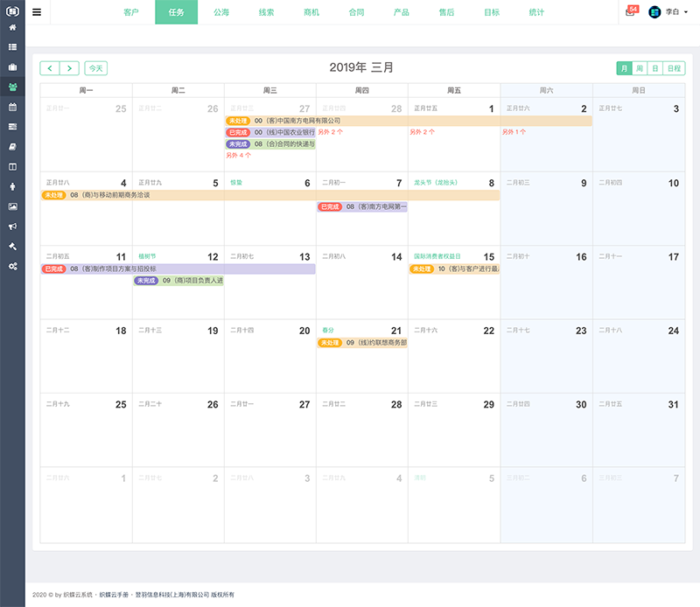Expand '另外 1 个' more events on Saturday
700x607 pixels.
514,132
